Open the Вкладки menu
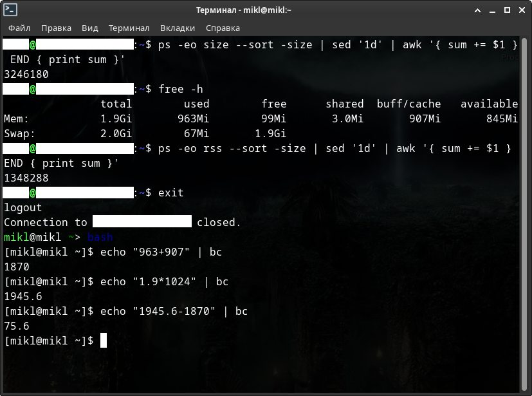This screenshot has height=396, width=532. point(178,28)
